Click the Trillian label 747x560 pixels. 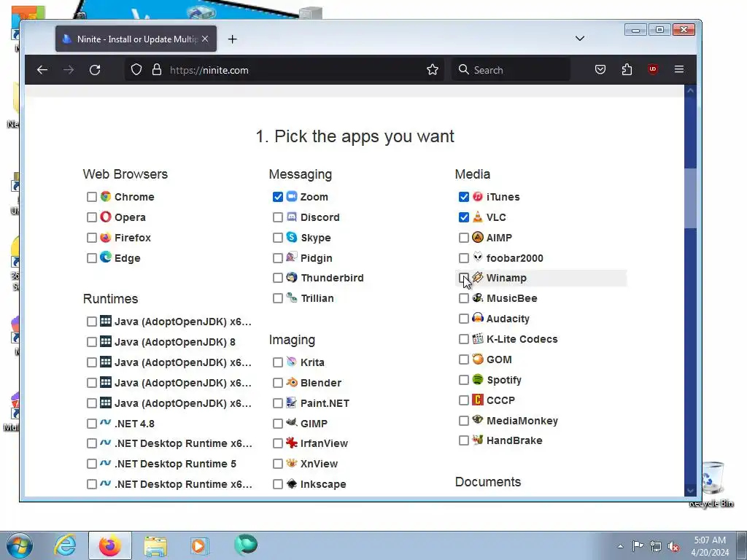(317, 298)
